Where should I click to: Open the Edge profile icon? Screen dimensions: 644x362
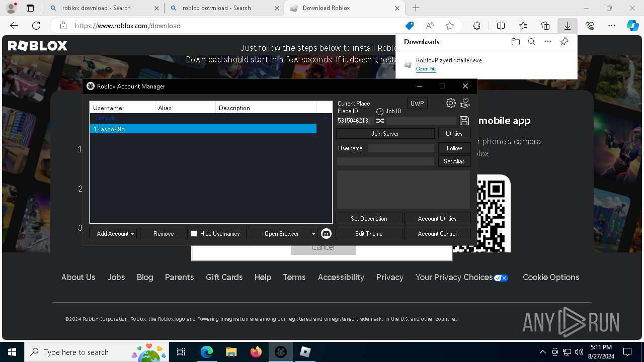11,8
